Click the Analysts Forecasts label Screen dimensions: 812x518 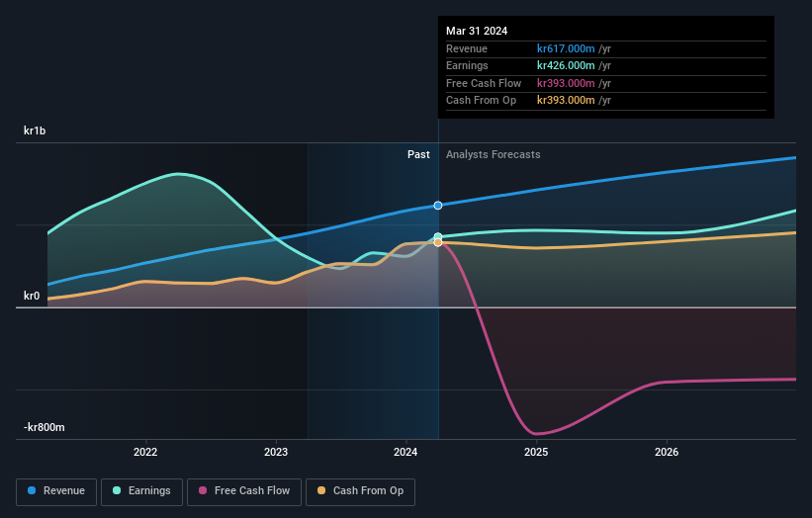click(x=493, y=154)
